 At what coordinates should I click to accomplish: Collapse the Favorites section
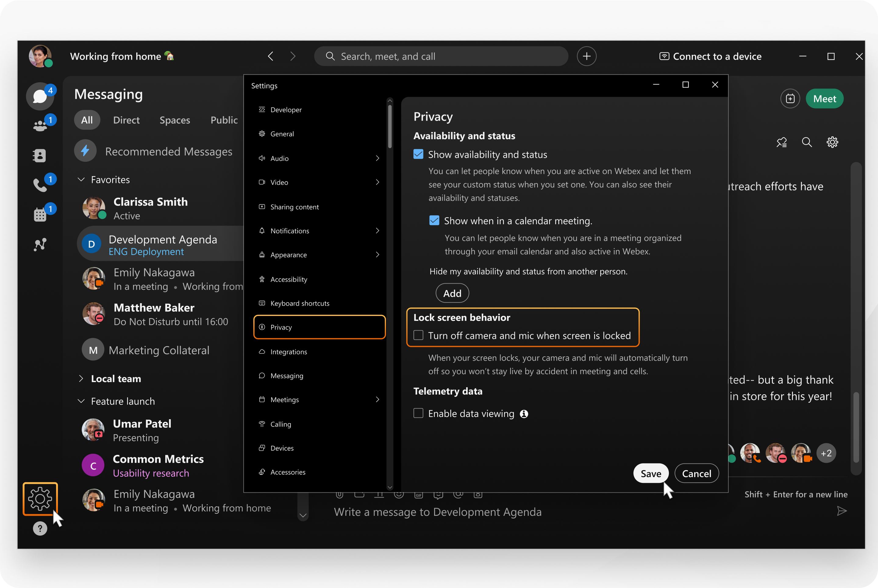[x=81, y=180]
